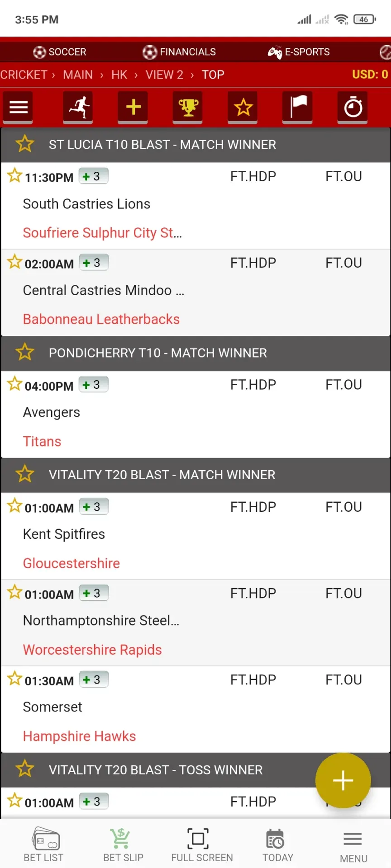Open the FINANCIALS section
391x868 pixels.
point(179,52)
